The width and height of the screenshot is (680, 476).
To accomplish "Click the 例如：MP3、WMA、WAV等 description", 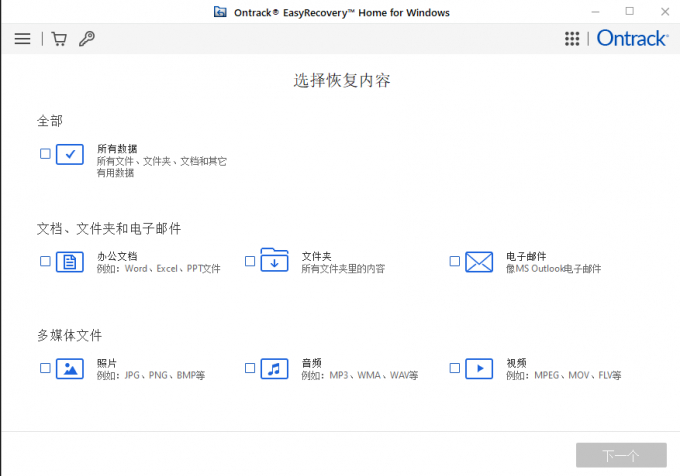I will pos(360,375).
